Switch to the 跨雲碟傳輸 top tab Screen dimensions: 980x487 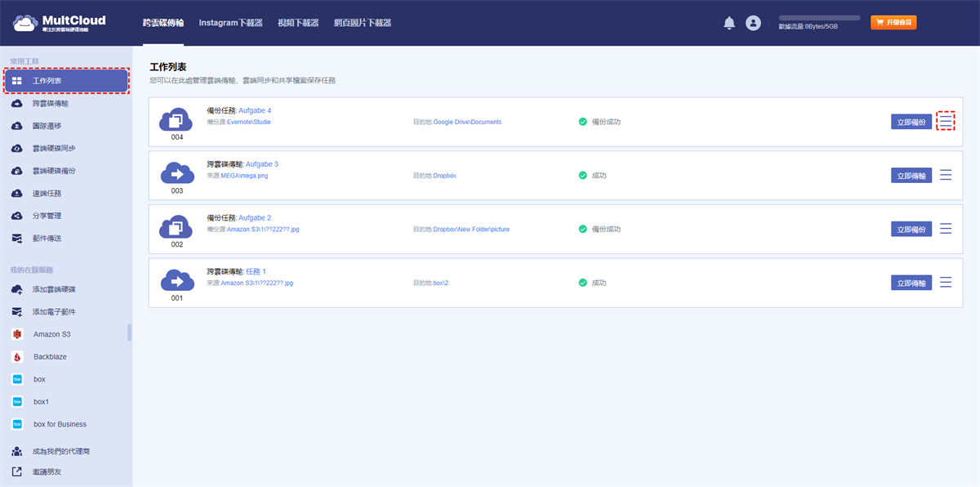(163, 23)
